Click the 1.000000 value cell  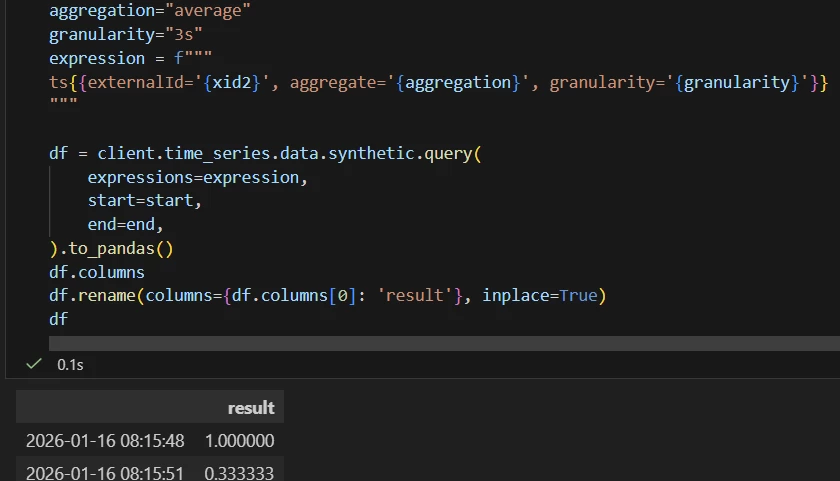coord(239,441)
